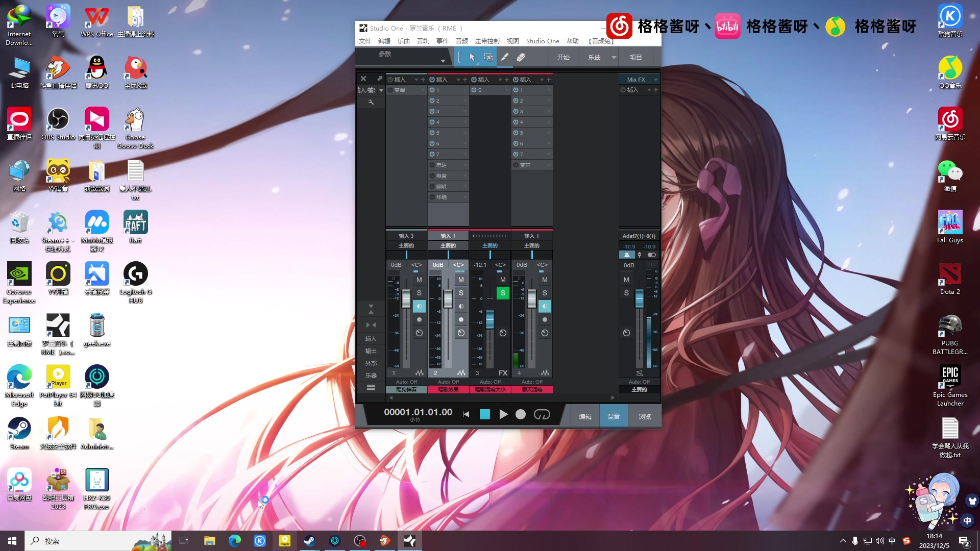Toggle 变声 insert power on channel 4
The image size is (980, 551).
(516, 165)
